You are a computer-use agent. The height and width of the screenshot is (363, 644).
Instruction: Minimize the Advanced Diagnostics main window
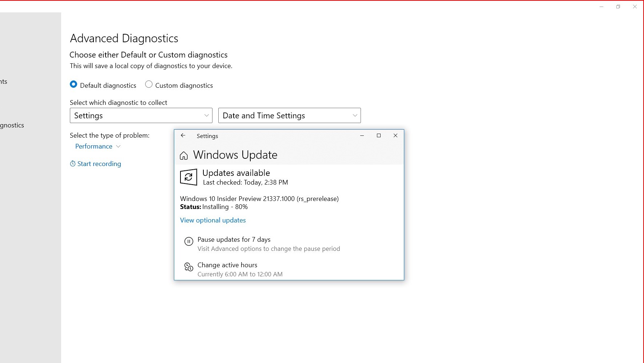pyautogui.click(x=601, y=7)
